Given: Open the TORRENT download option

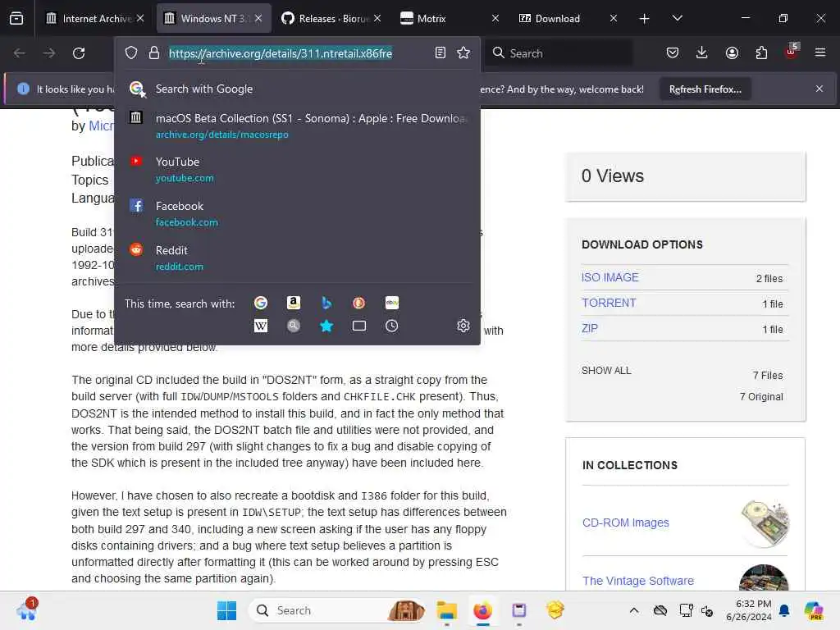Looking at the screenshot, I should tap(609, 304).
